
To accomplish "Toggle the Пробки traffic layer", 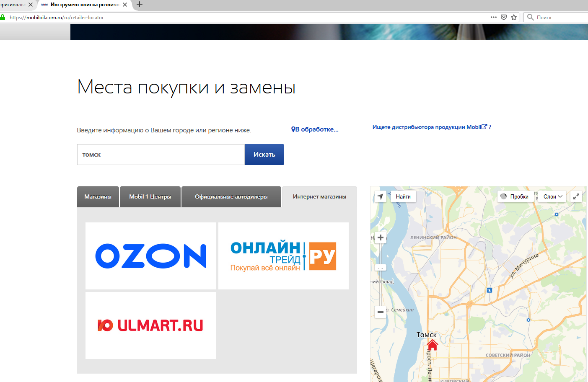I will [515, 196].
